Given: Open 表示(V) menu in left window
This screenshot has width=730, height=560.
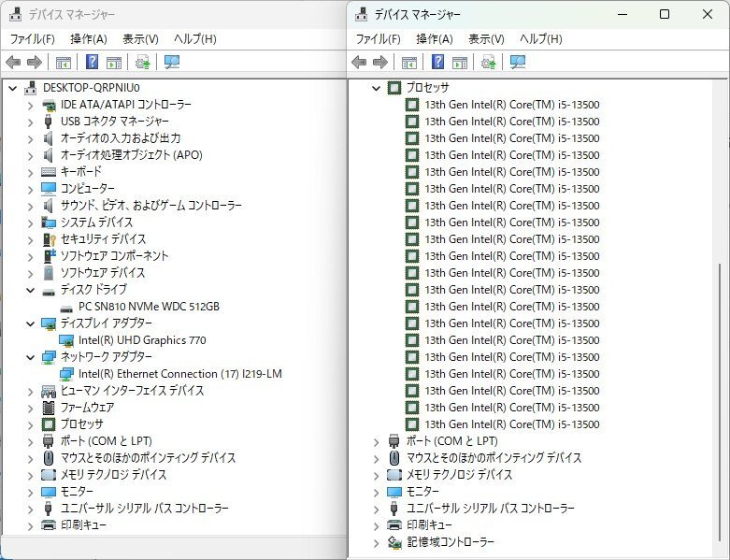Looking at the screenshot, I should click(x=140, y=38).
